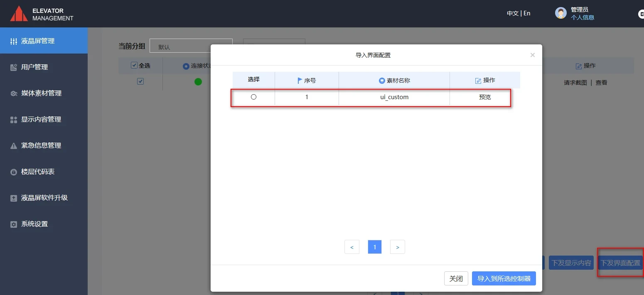The height and width of the screenshot is (295, 644).
Task: Click the 管理员 avatar icon in header
Action: click(561, 13)
